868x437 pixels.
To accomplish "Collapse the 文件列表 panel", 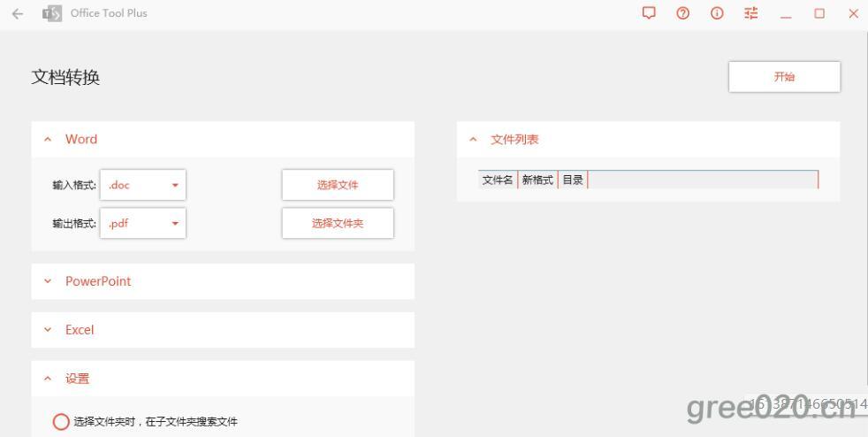I will point(473,140).
